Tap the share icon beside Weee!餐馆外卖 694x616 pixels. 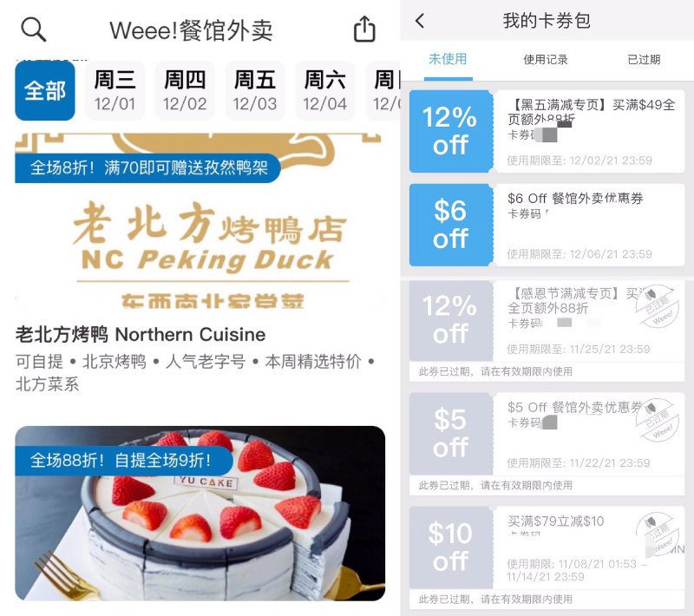click(364, 29)
